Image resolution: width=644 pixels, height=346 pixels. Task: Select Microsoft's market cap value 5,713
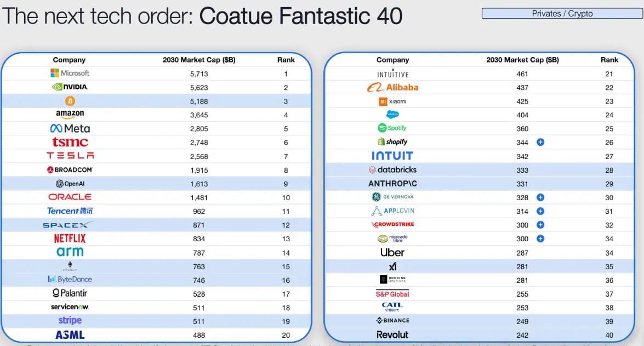pos(199,74)
